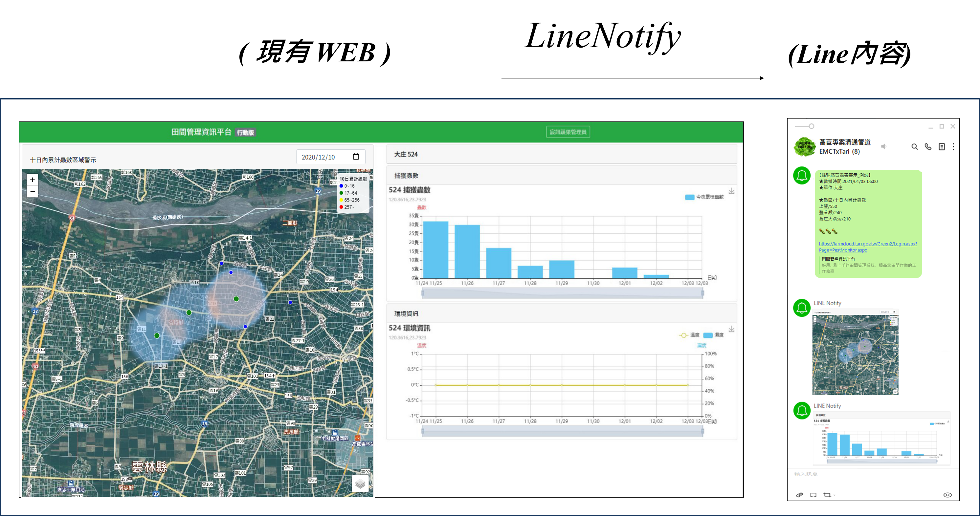Click blue marker near 雲21 road label
Image resolution: width=980 pixels, height=516 pixels.
coord(245,327)
